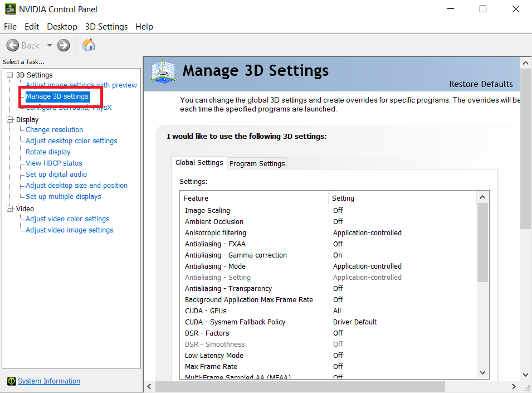Click the Back navigation arrow
The image size is (532, 393).
coord(13,45)
